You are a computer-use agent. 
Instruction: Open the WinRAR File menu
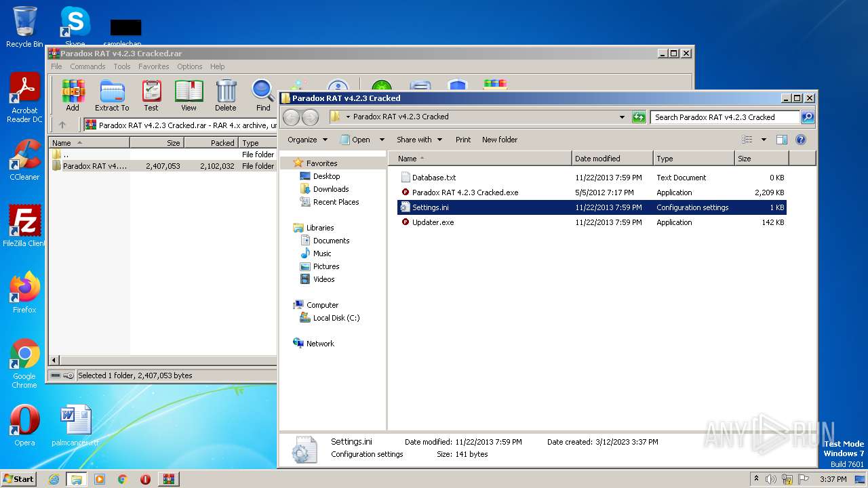pos(56,66)
